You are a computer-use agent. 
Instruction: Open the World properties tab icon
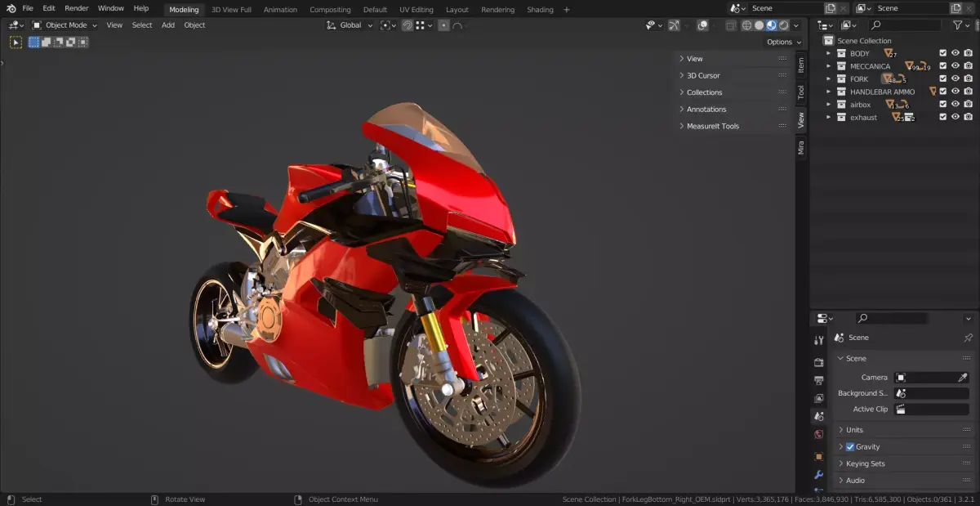coord(819,434)
